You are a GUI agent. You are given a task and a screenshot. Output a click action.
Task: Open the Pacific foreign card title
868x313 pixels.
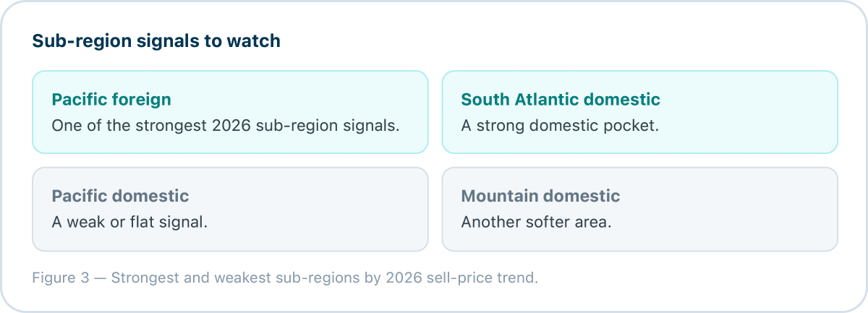[111, 99]
